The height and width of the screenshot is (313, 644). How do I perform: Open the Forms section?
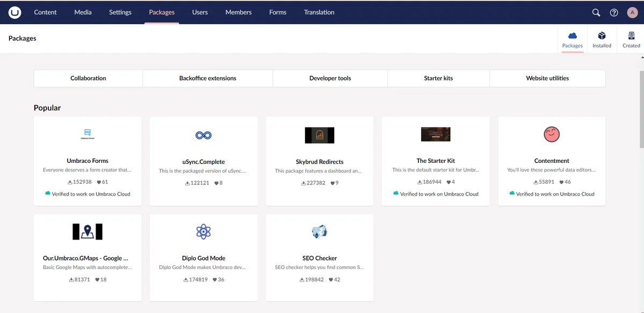click(277, 12)
